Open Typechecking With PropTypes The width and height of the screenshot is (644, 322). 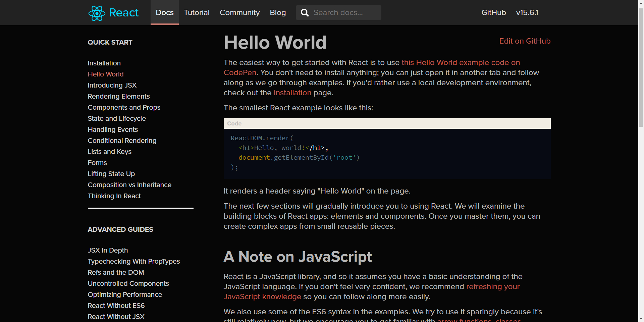tap(134, 261)
